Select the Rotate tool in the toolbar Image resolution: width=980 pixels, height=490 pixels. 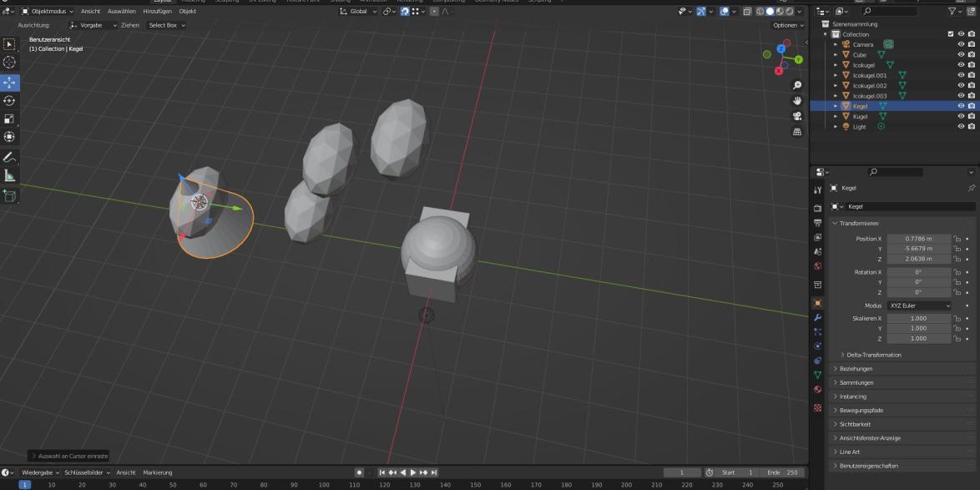pyautogui.click(x=9, y=100)
